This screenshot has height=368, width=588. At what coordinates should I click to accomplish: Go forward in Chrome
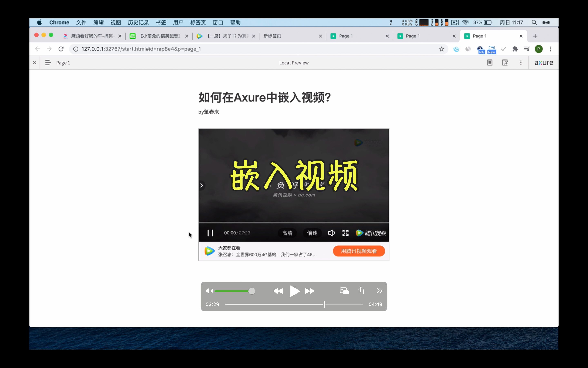coord(49,49)
